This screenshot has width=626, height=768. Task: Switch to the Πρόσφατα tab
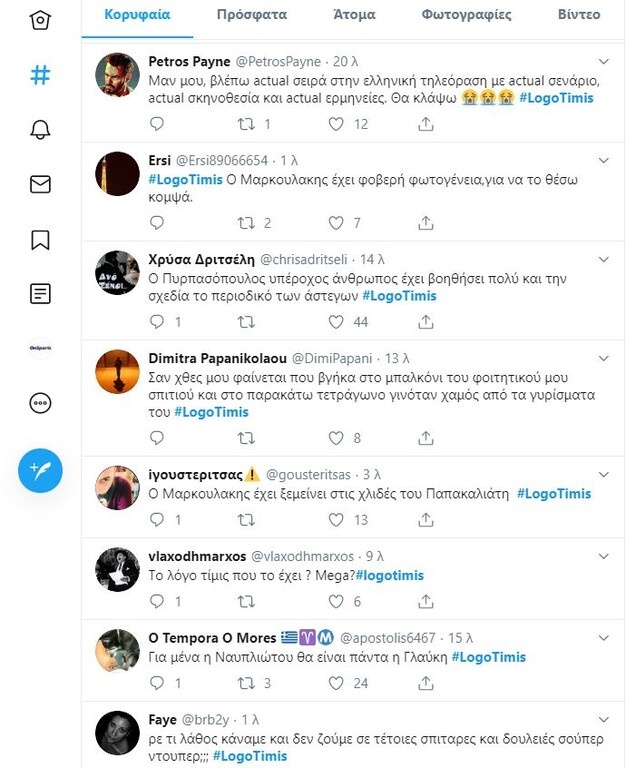coord(252,15)
